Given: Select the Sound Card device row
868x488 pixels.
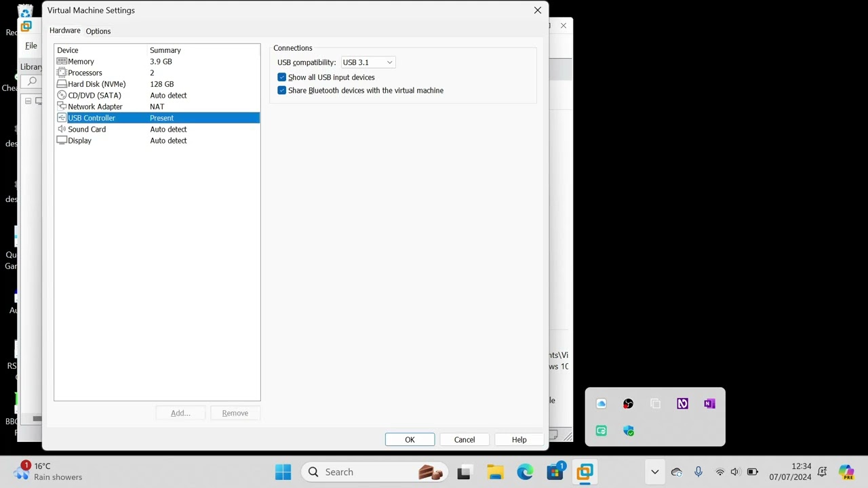Looking at the screenshot, I should click(157, 129).
